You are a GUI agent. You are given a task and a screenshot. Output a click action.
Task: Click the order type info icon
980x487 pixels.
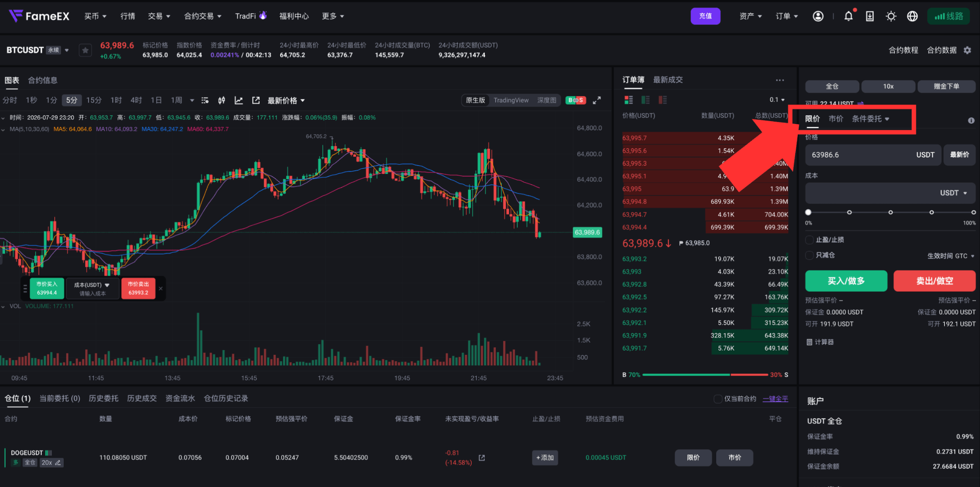tap(971, 120)
